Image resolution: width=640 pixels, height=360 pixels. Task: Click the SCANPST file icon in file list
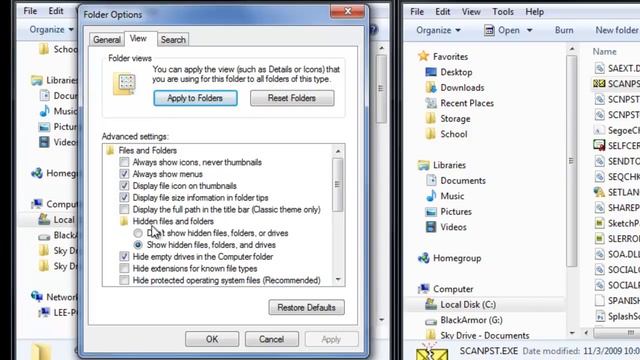click(x=599, y=84)
